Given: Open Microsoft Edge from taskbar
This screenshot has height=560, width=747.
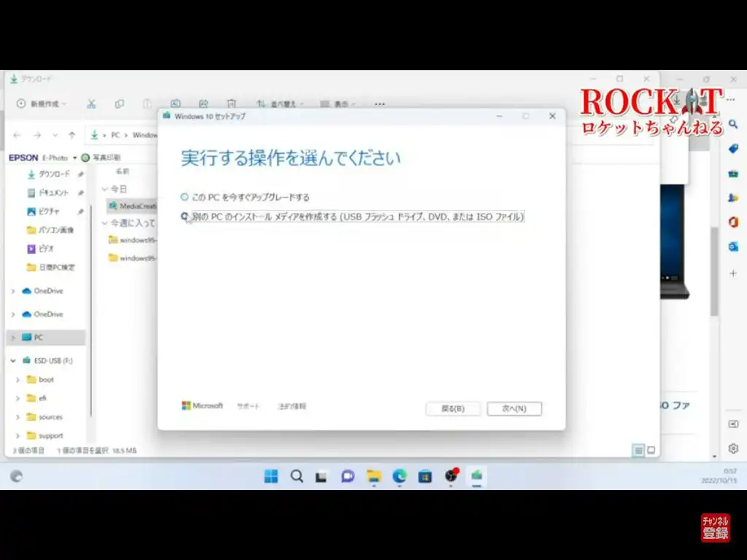Looking at the screenshot, I should click(400, 476).
